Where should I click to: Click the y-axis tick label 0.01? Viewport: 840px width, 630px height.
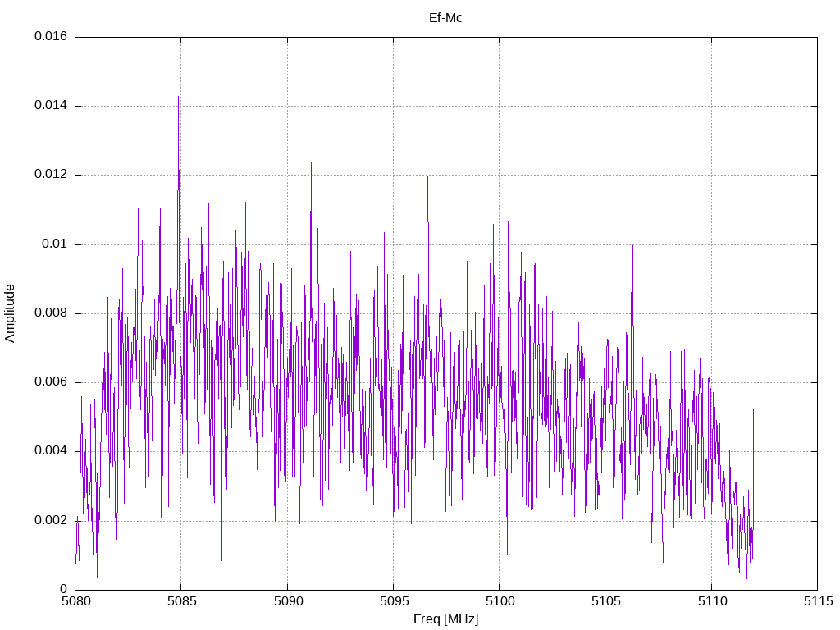click(55, 244)
